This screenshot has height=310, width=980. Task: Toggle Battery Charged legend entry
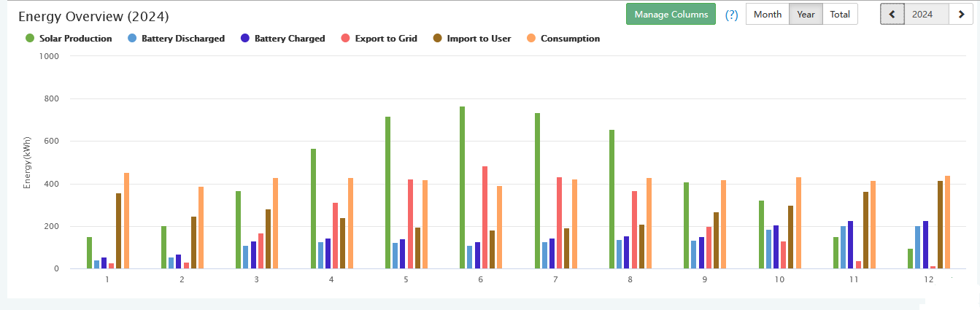pos(289,39)
